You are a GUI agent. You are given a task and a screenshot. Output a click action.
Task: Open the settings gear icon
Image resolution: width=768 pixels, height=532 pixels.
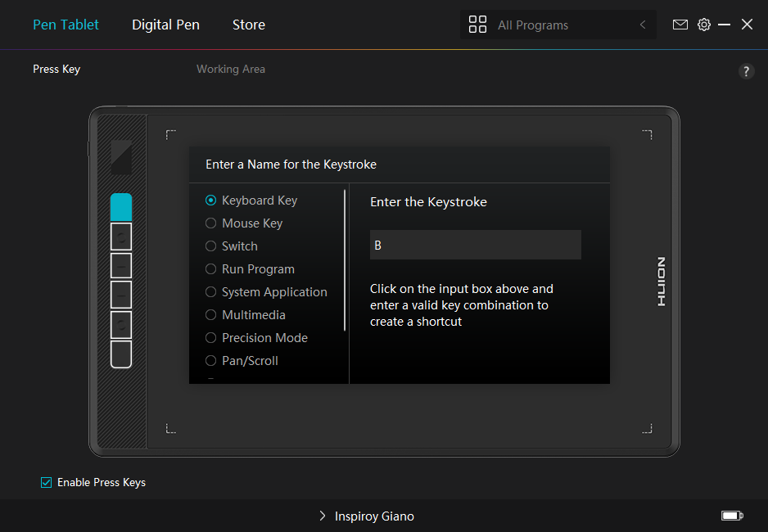[x=704, y=25]
